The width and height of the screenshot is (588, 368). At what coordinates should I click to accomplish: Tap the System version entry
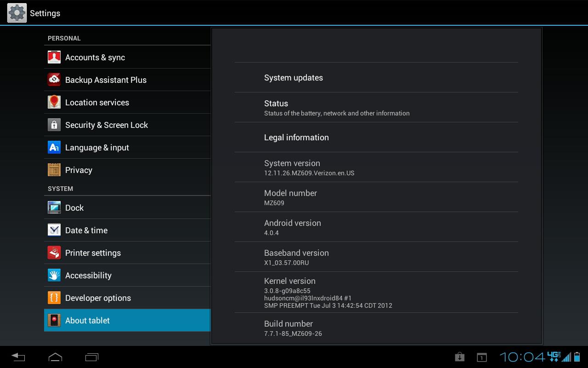pos(376,167)
